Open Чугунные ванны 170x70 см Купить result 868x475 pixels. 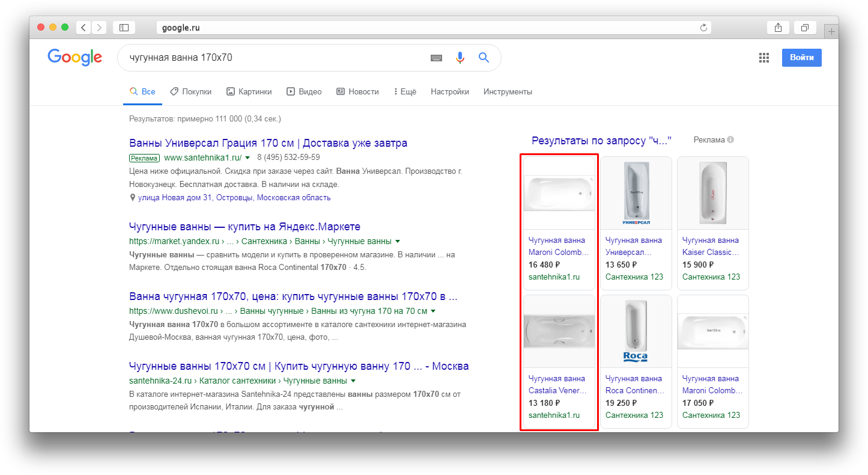click(x=299, y=366)
